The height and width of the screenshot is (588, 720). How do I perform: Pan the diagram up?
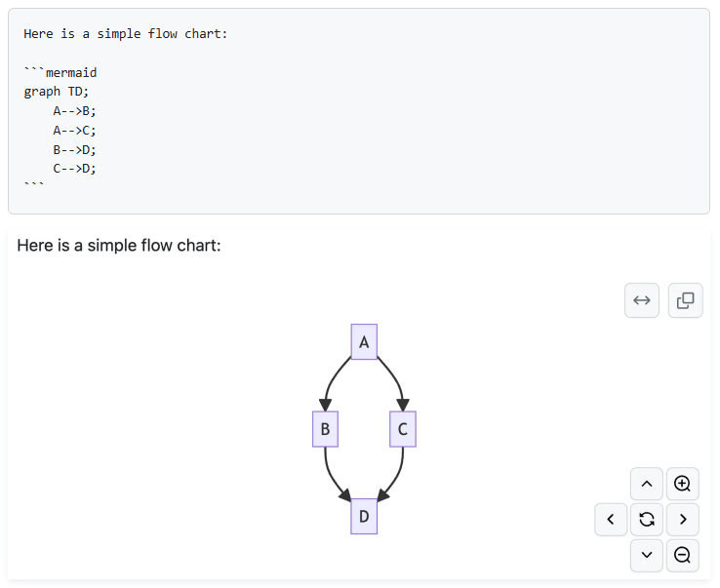(646, 484)
